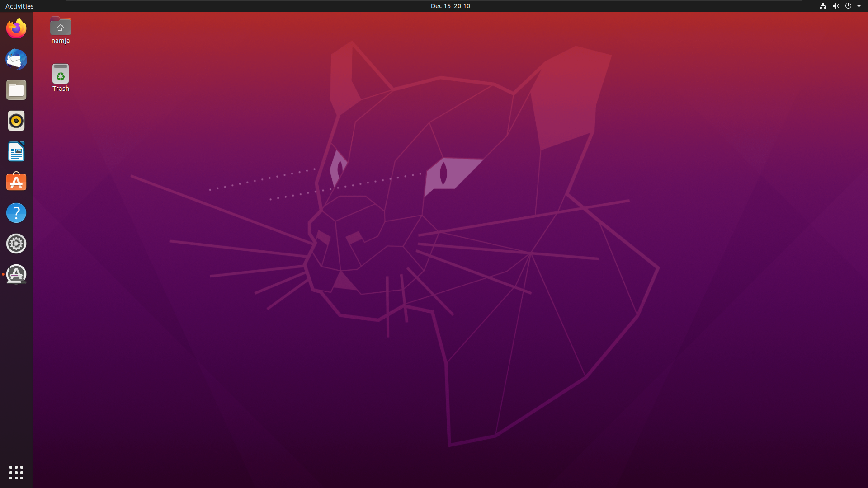The image size is (868, 488).
Task: Show Applications grid button
Action: (16, 473)
